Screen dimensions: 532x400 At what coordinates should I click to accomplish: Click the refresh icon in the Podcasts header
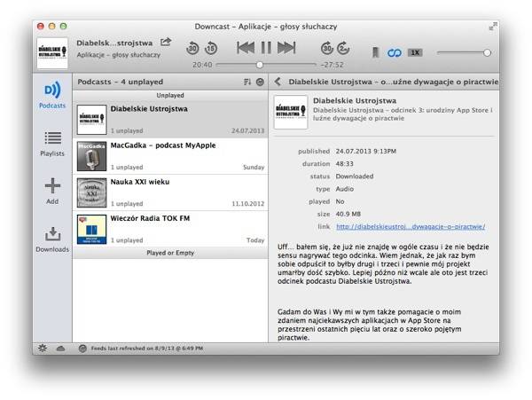pyautogui.click(x=260, y=82)
